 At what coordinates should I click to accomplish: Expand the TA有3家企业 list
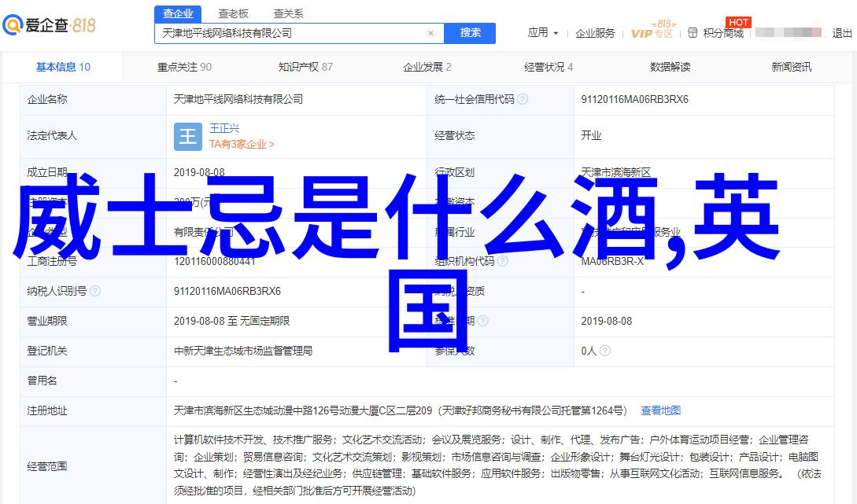click(242, 144)
